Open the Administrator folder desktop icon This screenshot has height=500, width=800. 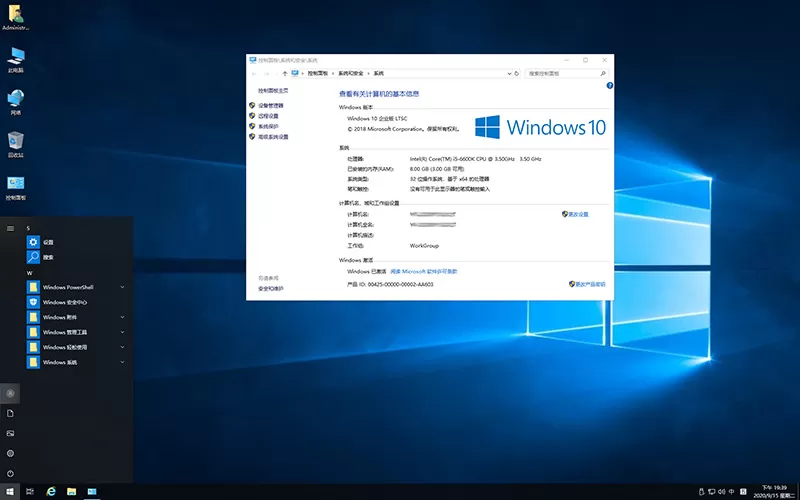coord(16,14)
